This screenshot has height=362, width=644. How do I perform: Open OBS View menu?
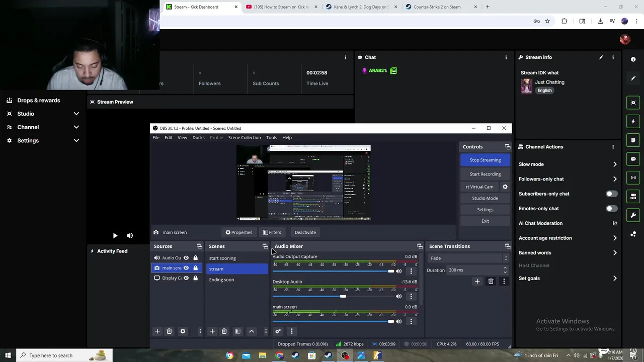coord(182,137)
